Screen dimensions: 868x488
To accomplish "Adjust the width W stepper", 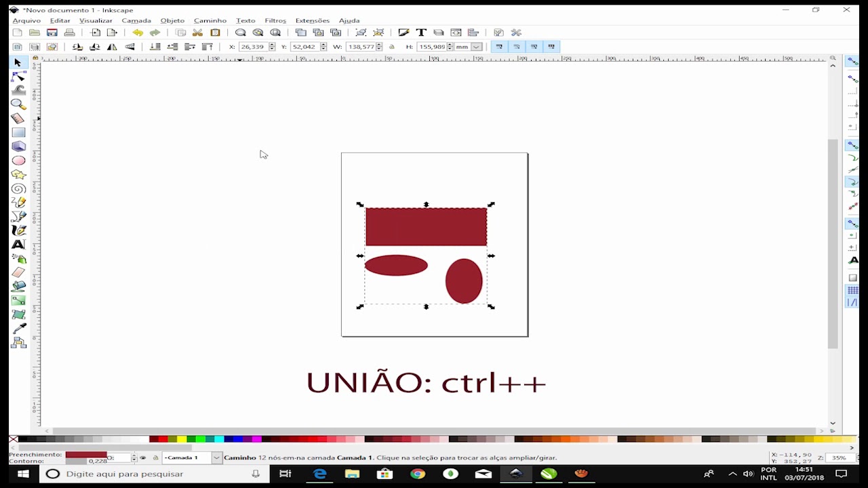I will [x=379, y=47].
